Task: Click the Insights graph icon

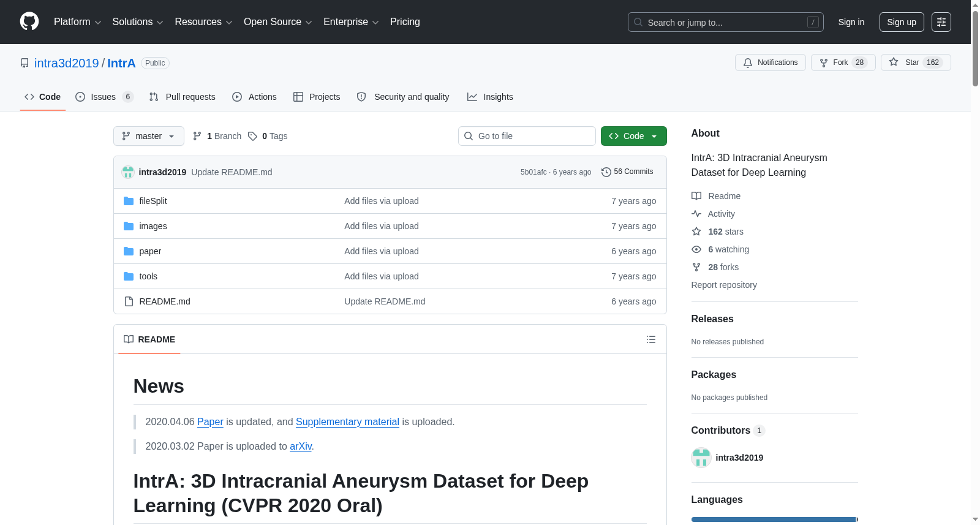Action: point(472,97)
